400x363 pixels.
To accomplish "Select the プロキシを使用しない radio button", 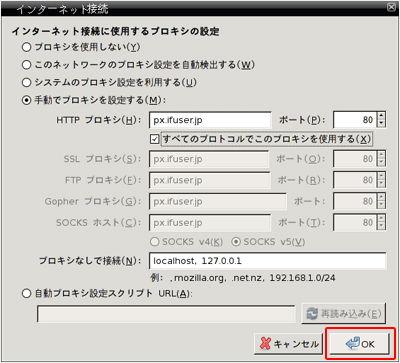I will pyautogui.click(x=27, y=47).
